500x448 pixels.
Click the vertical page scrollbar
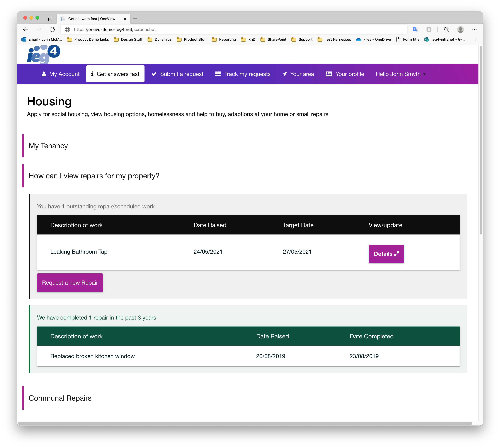click(x=481, y=140)
